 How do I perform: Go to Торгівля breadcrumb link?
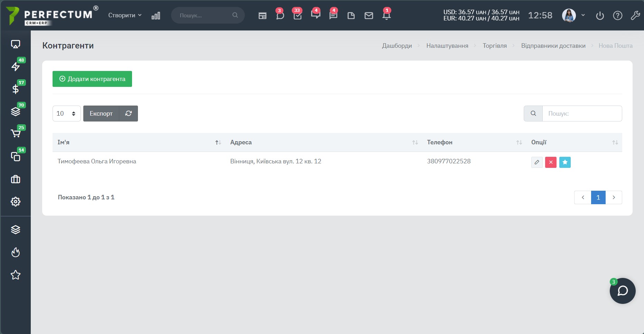[x=495, y=46]
